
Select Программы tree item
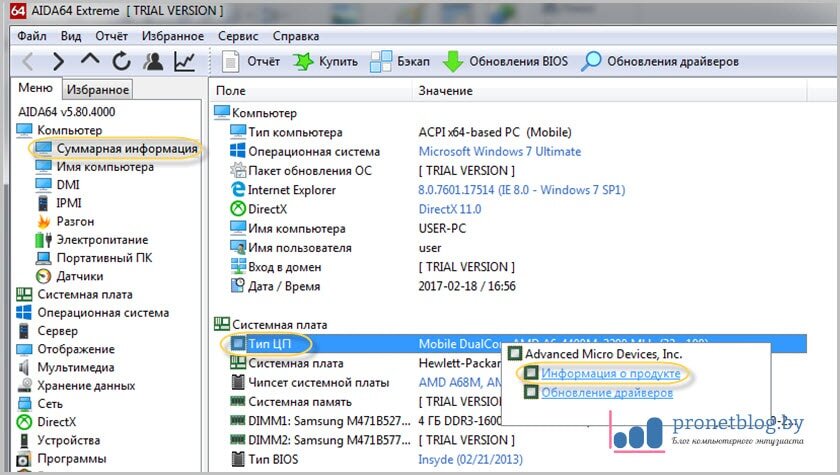(x=62, y=458)
